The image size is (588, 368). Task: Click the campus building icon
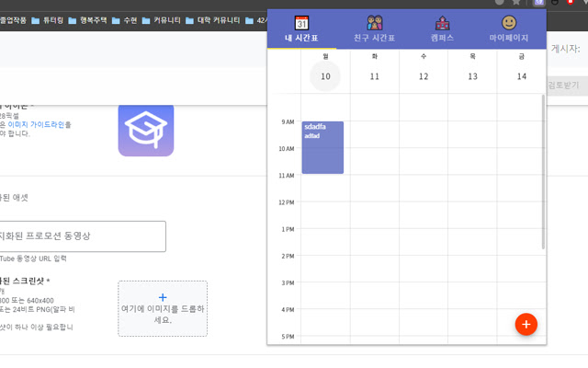click(443, 23)
